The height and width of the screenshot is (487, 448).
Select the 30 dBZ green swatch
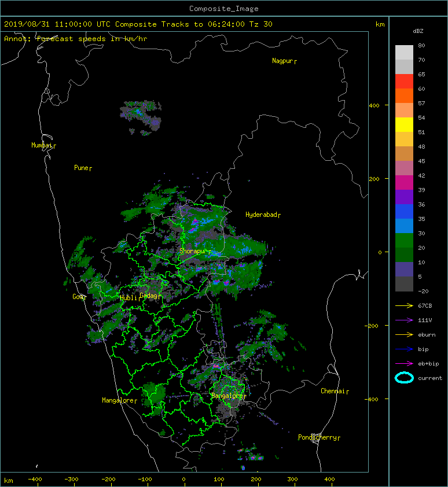[x=404, y=240]
